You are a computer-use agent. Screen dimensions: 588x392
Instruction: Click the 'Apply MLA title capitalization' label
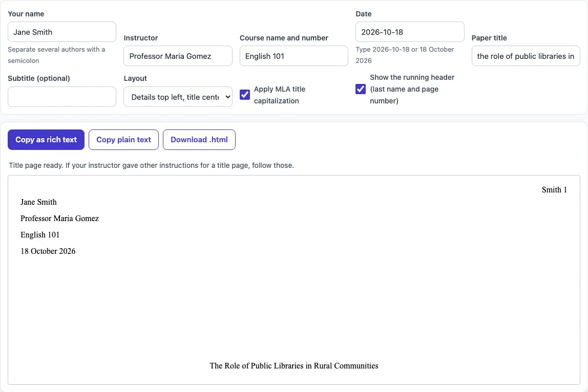pyautogui.click(x=280, y=95)
